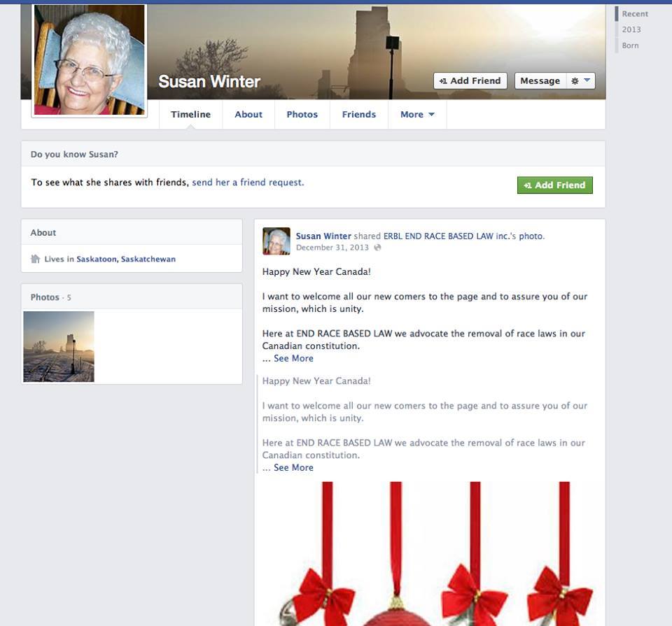Click the gear settings dropdown beside Message
Image resolution: width=672 pixels, height=626 pixels.
580,81
